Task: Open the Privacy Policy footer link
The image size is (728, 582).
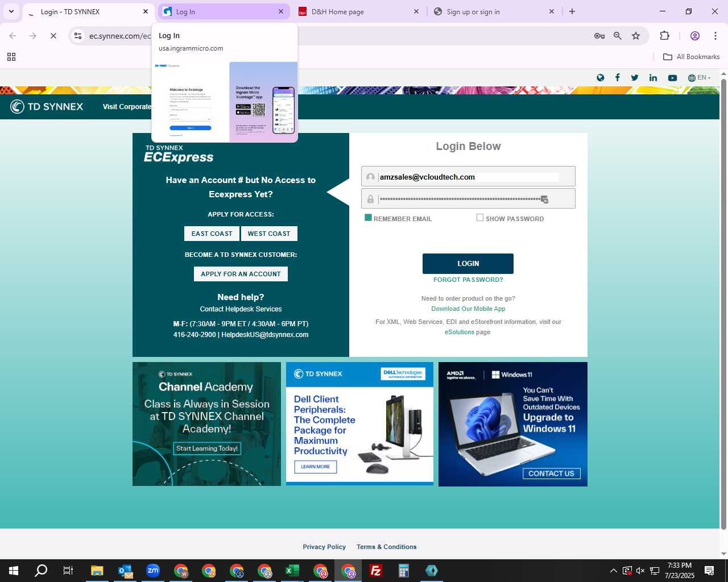Action: [324, 547]
